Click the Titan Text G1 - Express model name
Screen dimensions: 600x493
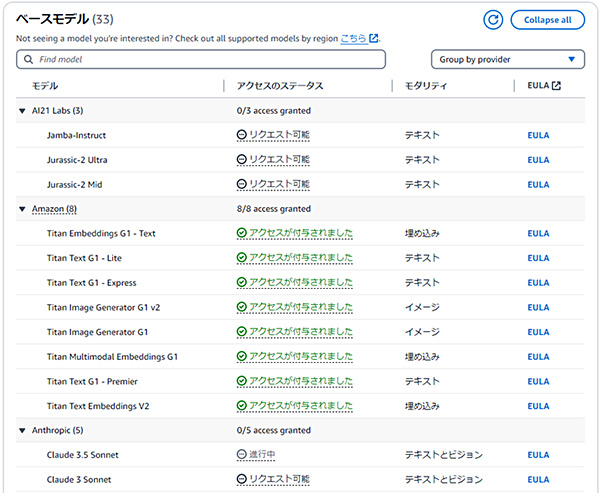pos(91,283)
